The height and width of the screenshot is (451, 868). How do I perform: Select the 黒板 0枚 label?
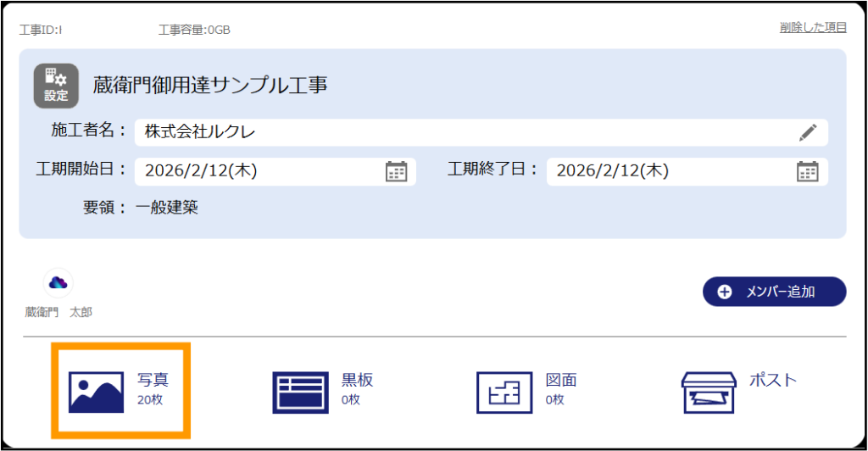tap(357, 389)
